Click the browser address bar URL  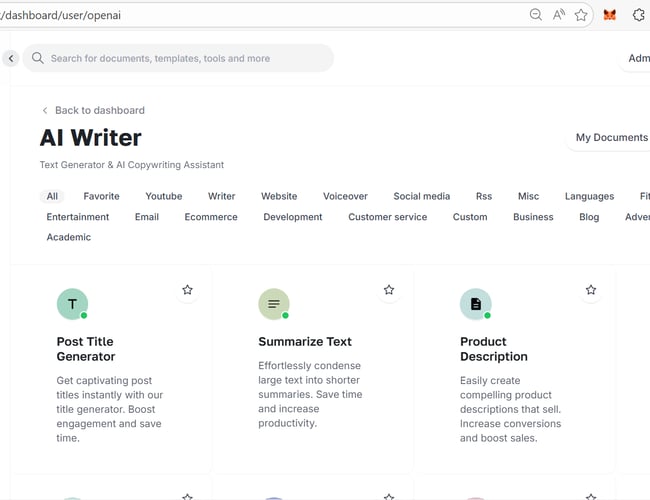tap(61, 15)
